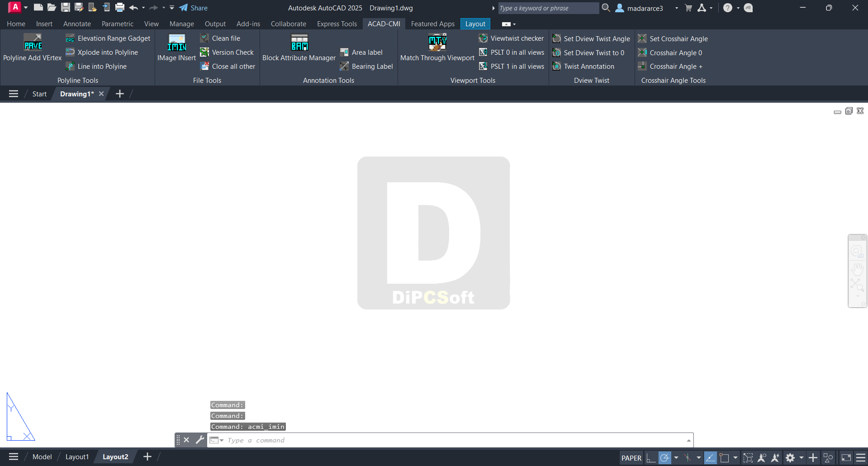Toggle isometric drafting in status bar
Image resolution: width=868 pixels, height=466 pixels.
[688, 458]
